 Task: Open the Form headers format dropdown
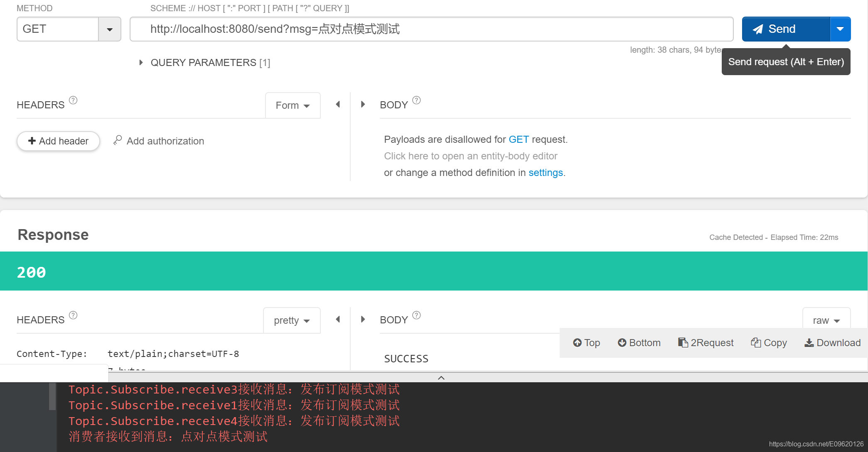tap(292, 105)
